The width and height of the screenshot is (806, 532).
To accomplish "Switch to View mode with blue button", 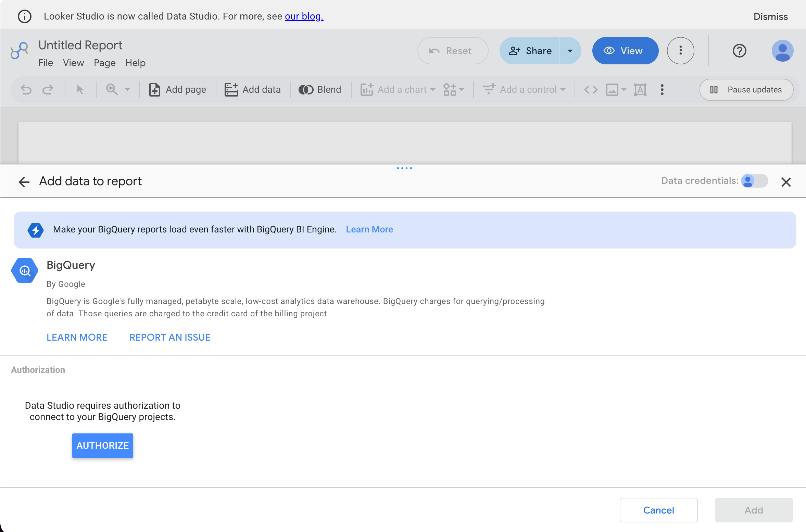I will coord(625,51).
